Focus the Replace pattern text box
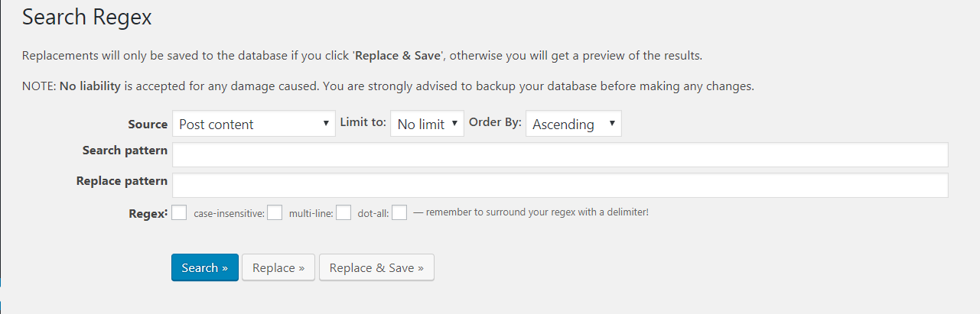980x314 pixels. [x=560, y=185]
